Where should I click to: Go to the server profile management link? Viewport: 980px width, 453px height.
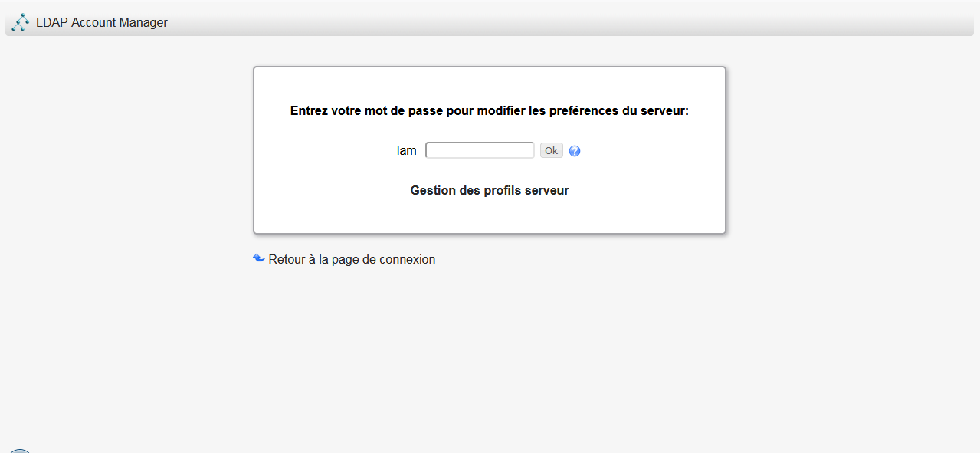pos(490,190)
